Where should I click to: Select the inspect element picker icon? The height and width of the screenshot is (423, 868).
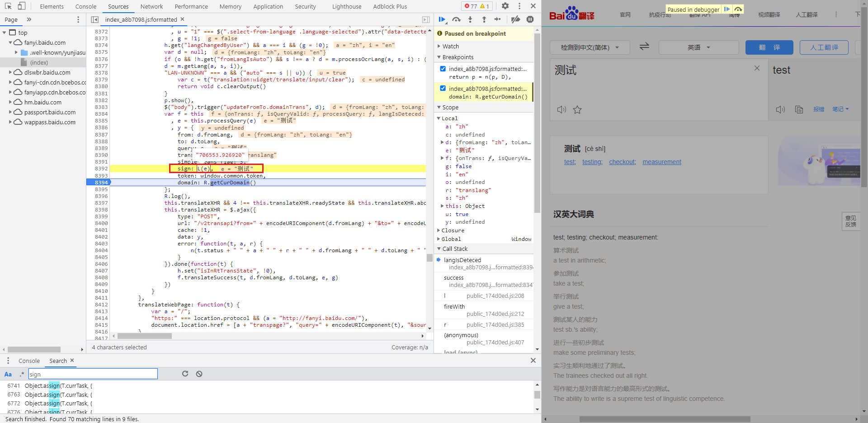click(x=8, y=6)
